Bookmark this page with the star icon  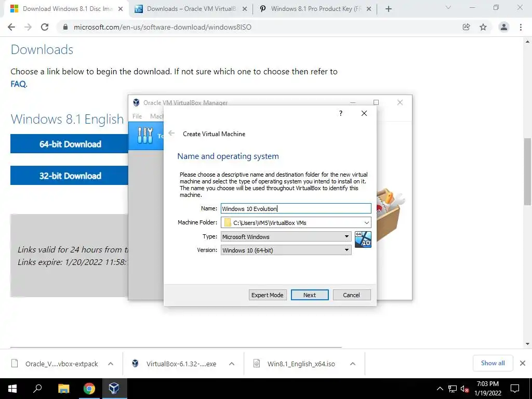coord(483,27)
